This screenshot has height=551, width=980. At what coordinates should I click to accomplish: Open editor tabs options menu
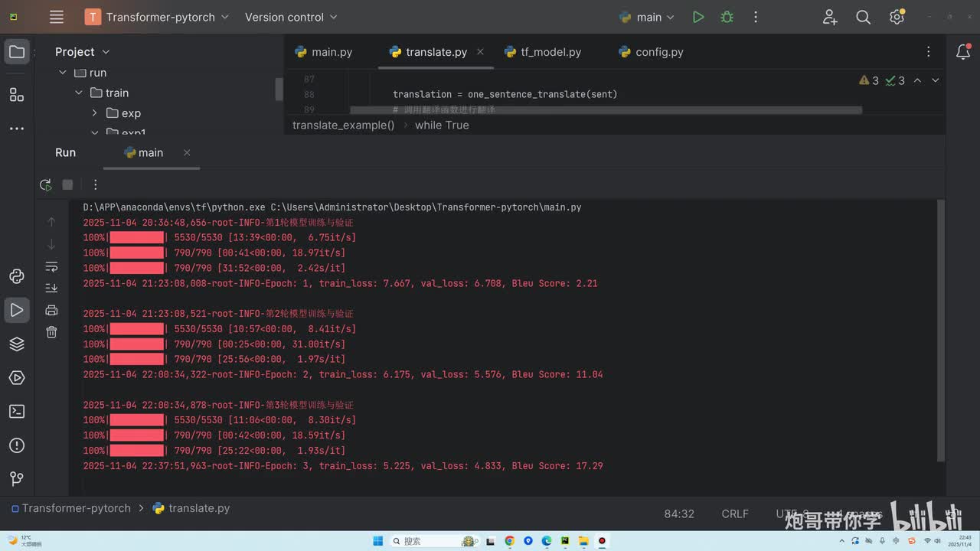928,52
